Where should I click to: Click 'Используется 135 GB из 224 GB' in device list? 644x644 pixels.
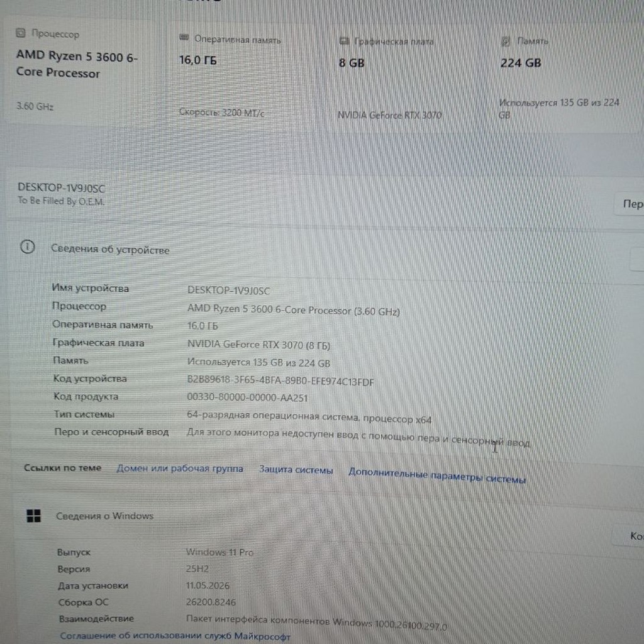258,363
